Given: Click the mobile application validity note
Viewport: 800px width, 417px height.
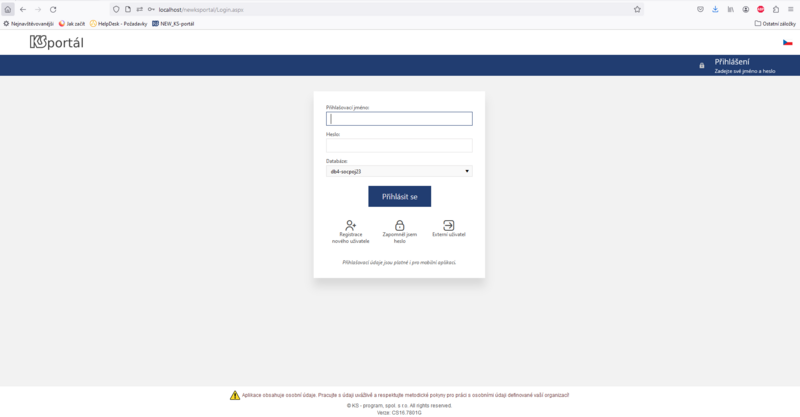Looking at the screenshot, I should pos(399,262).
